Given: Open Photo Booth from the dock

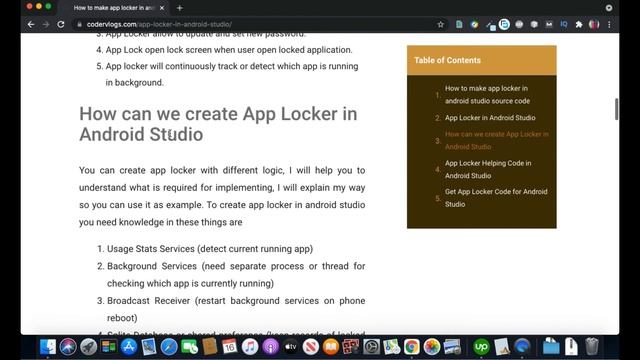Looking at the screenshot, I should pos(351,347).
